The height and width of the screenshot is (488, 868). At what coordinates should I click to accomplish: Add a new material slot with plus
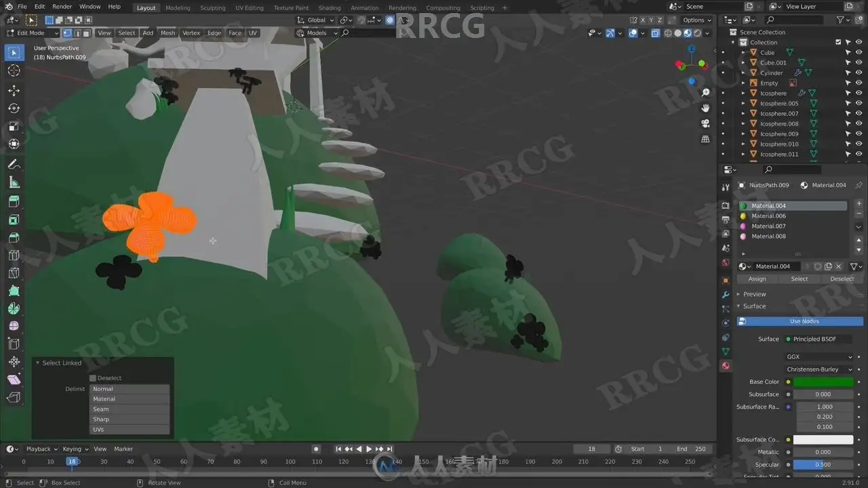click(859, 203)
